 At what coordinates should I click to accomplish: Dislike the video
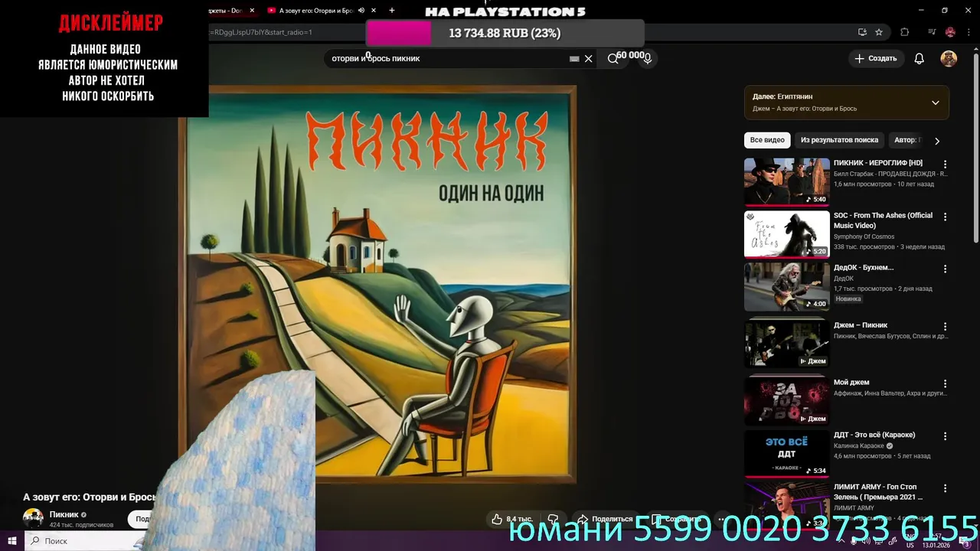[553, 519]
